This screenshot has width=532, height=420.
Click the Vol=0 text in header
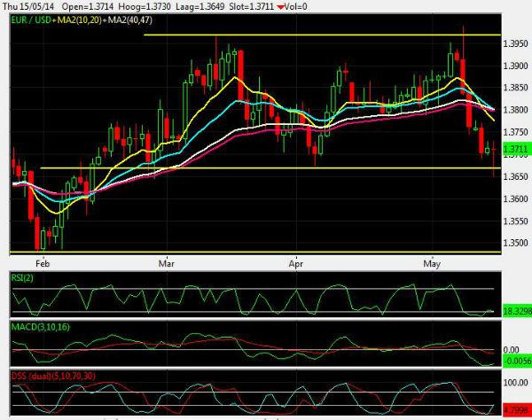click(x=296, y=6)
